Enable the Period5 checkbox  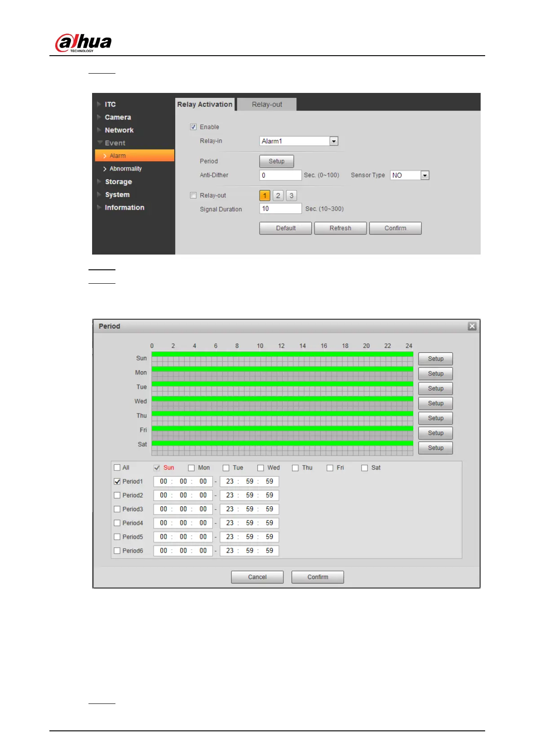point(117,537)
